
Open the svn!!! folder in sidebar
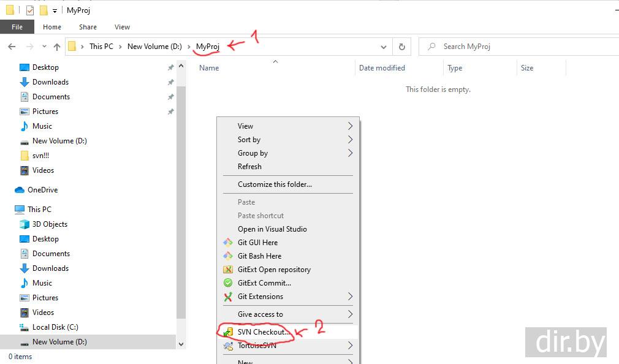pos(40,156)
